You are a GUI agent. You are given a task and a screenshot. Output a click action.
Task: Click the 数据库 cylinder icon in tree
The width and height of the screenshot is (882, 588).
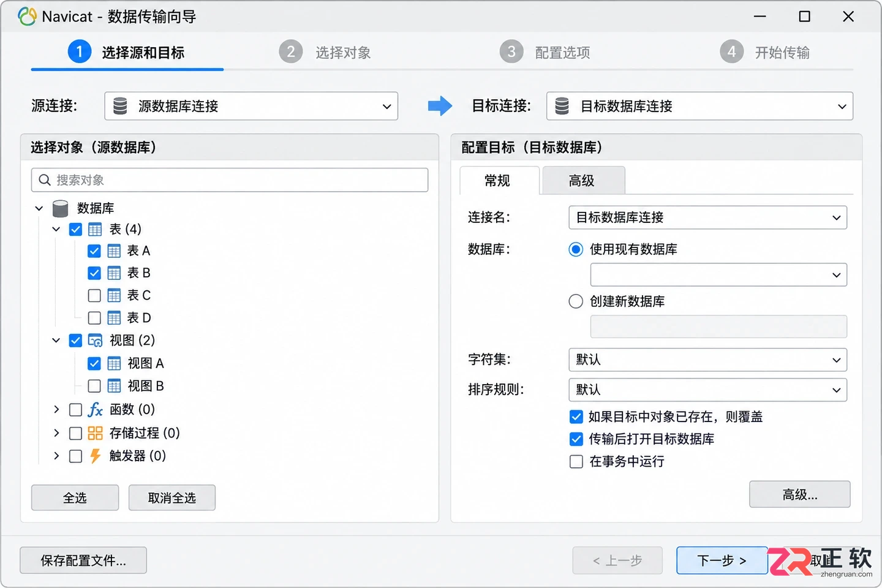[60, 208]
